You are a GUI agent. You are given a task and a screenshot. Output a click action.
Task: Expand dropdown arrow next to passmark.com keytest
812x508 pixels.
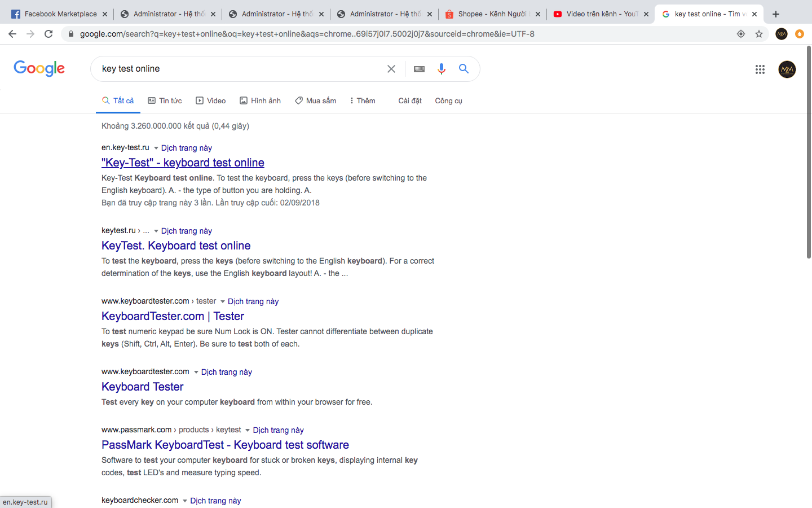pos(248,431)
